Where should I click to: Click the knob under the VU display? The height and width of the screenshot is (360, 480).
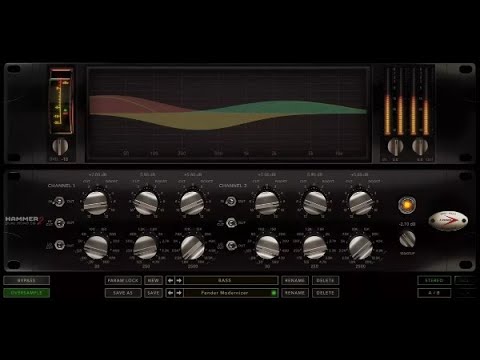(x=60, y=147)
